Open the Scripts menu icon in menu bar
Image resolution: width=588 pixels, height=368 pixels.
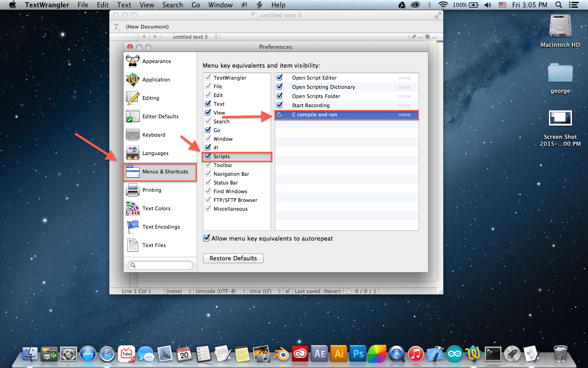coord(260,5)
